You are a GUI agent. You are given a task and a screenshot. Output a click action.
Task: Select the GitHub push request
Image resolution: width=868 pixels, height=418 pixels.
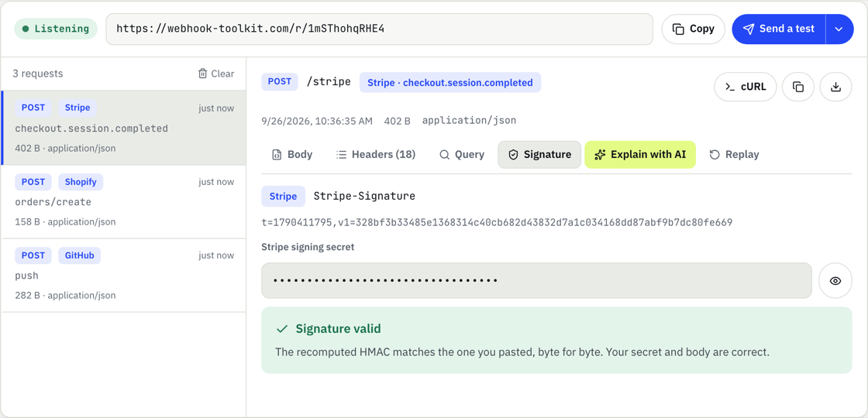(x=124, y=276)
